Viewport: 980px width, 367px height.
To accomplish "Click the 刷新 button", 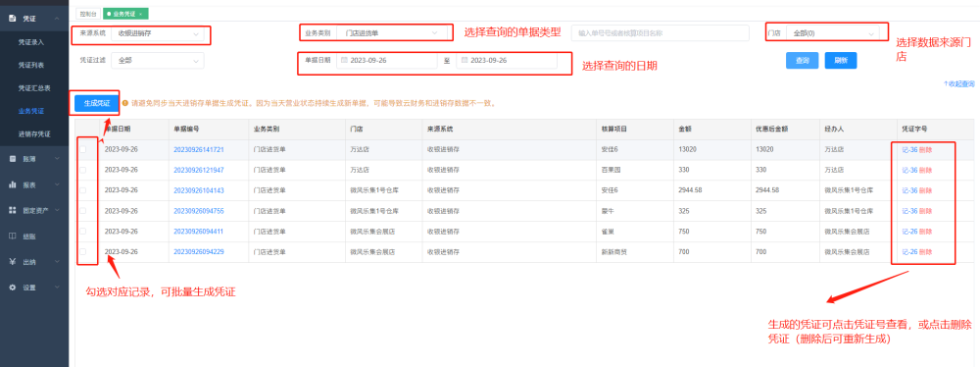I will 841,60.
